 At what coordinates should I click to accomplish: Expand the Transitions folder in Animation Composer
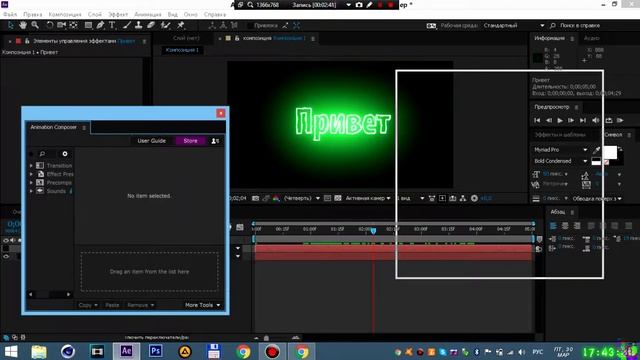[31, 166]
